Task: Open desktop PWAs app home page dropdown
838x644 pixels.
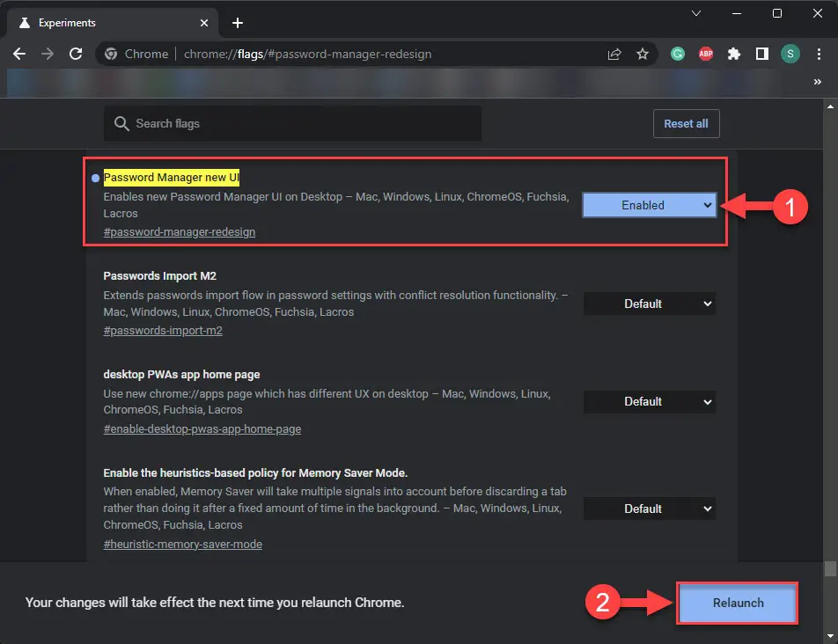Action: pyautogui.click(x=650, y=401)
